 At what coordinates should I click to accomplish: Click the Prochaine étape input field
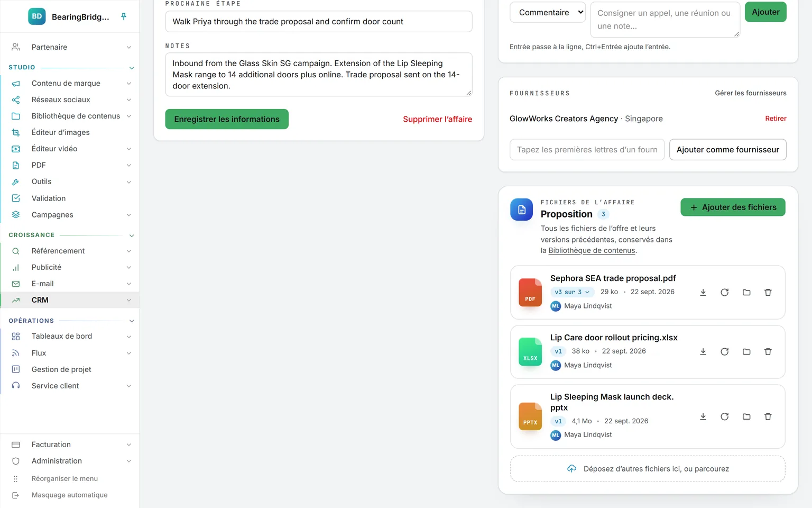(x=319, y=22)
